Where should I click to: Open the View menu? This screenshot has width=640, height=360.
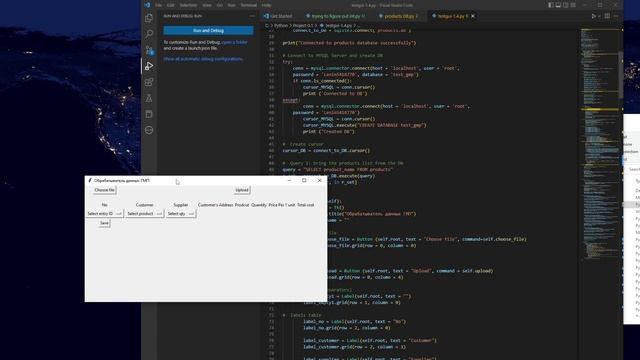[x=207, y=5]
